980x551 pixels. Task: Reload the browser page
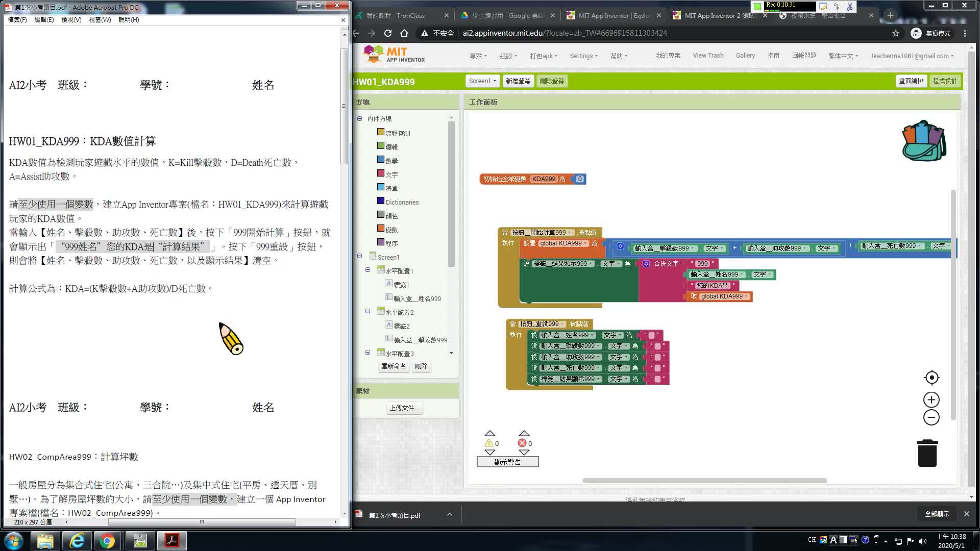388,33
